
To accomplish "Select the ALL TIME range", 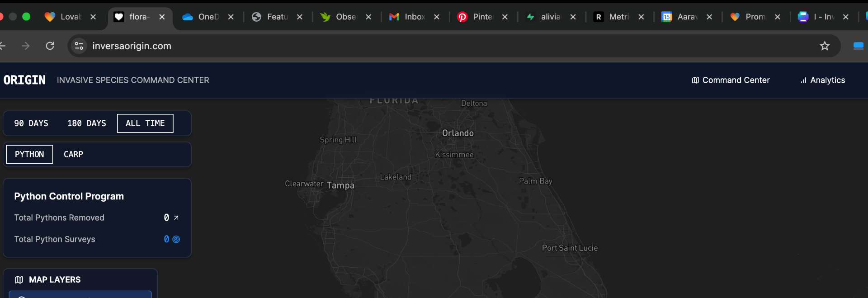I will tap(145, 123).
